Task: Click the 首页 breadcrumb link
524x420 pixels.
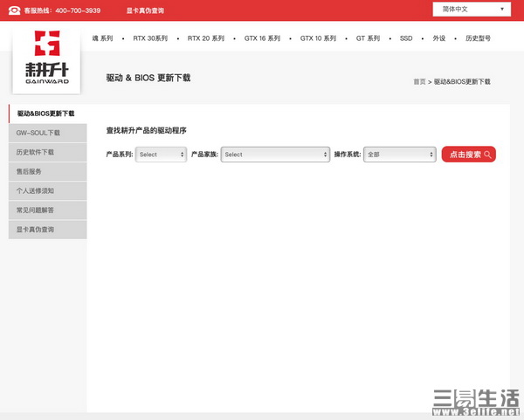Action: click(x=419, y=81)
